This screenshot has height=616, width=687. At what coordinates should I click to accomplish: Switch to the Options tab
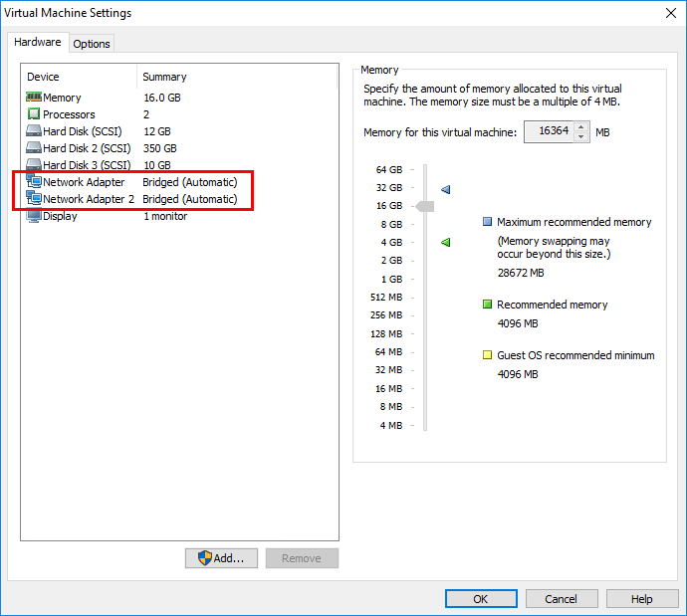pyautogui.click(x=92, y=44)
